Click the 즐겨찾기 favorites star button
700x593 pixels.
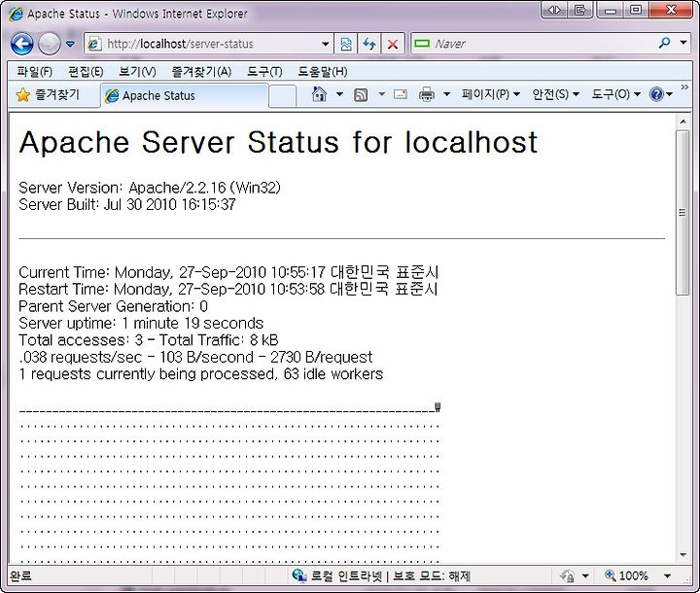pyautogui.click(x=48, y=94)
